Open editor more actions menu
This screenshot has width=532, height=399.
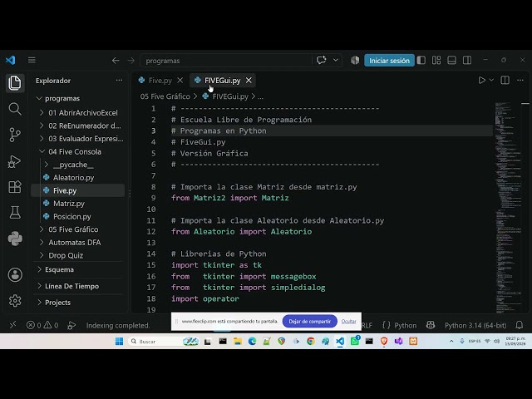[x=520, y=80]
